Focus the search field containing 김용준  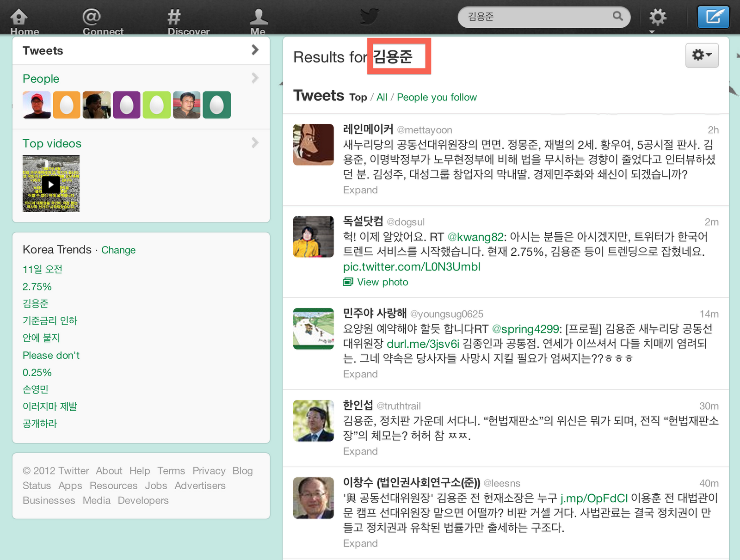click(x=544, y=17)
